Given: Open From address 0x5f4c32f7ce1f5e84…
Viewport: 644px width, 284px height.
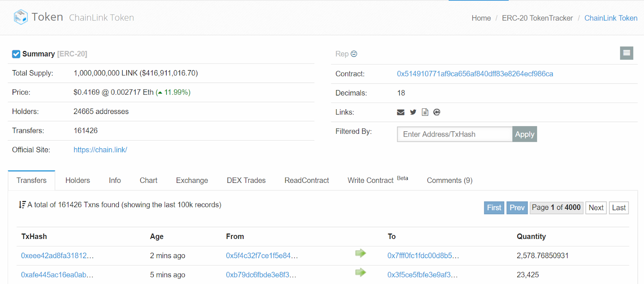Looking at the screenshot, I should pyautogui.click(x=262, y=256).
